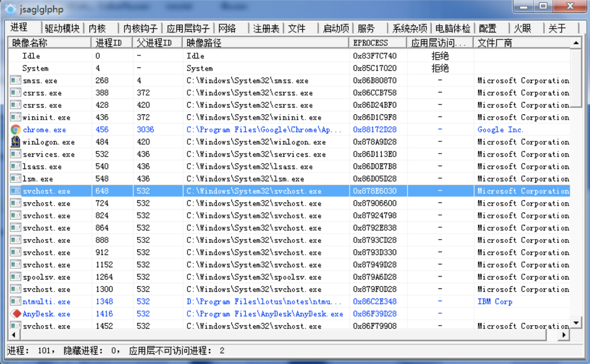Click the lsass.exe process icon

(x=15, y=166)
